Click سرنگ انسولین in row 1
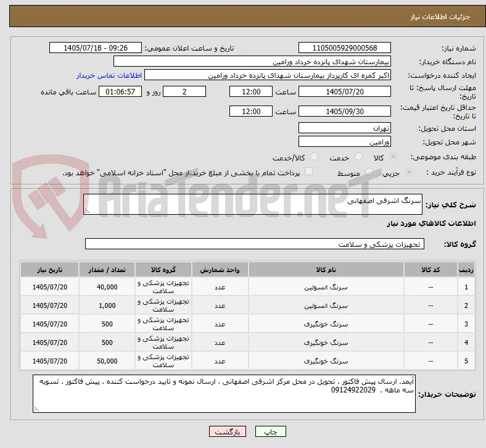Image resolution: width=486 pixels, height=448 pixels. tap(326, 288)
